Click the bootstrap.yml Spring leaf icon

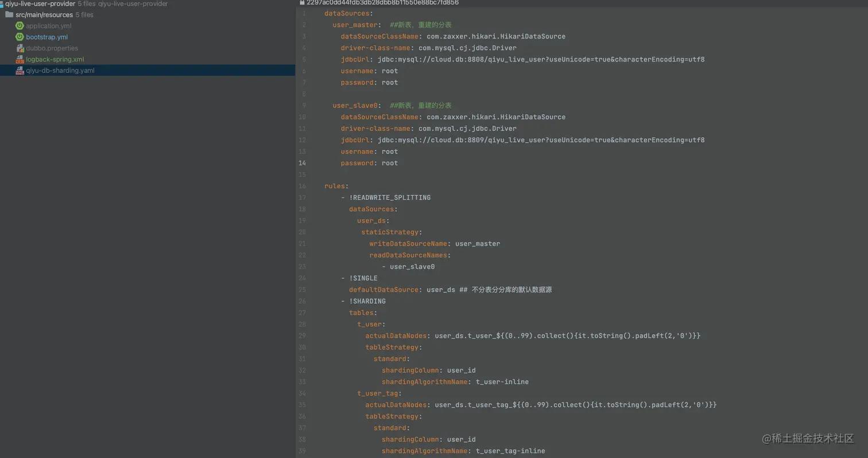click(x=20, y=37)
